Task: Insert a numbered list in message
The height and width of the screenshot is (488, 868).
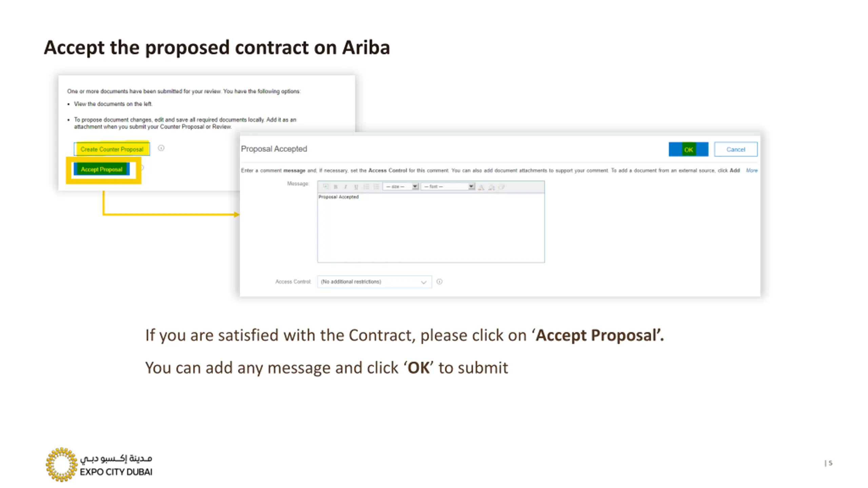Action: point(366,187)
